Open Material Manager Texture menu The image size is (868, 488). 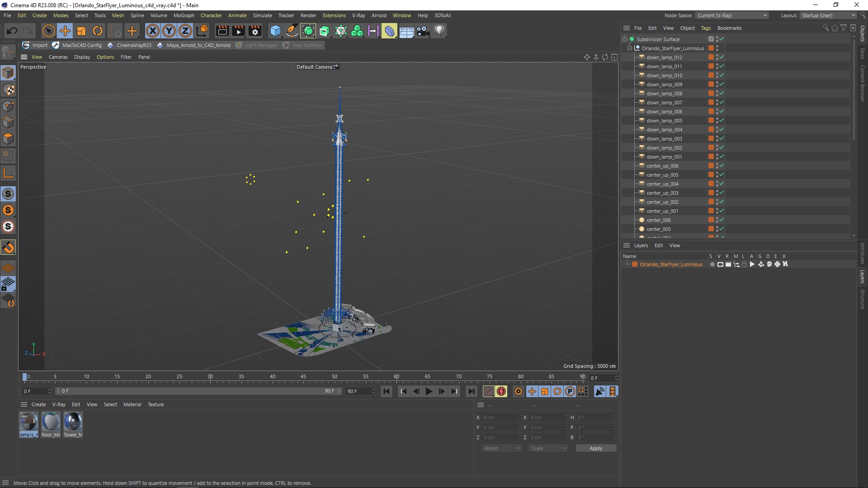pos(156,404)
